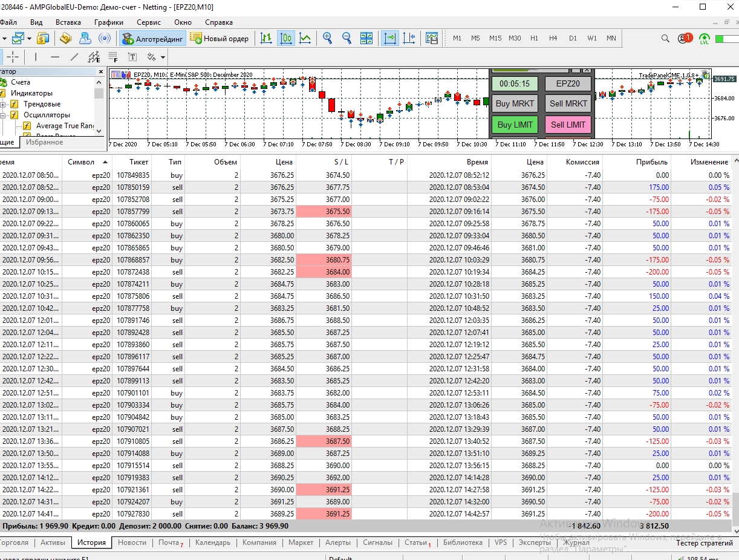Draw a trendline with the toolbar tool
The height and width of the screenshot is (560, 739).
pyautogui.click(x=74, y=57)
